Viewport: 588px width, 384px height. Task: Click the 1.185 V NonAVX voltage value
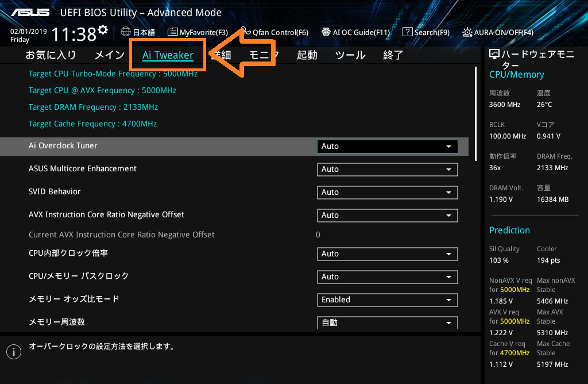click(501, 301)
